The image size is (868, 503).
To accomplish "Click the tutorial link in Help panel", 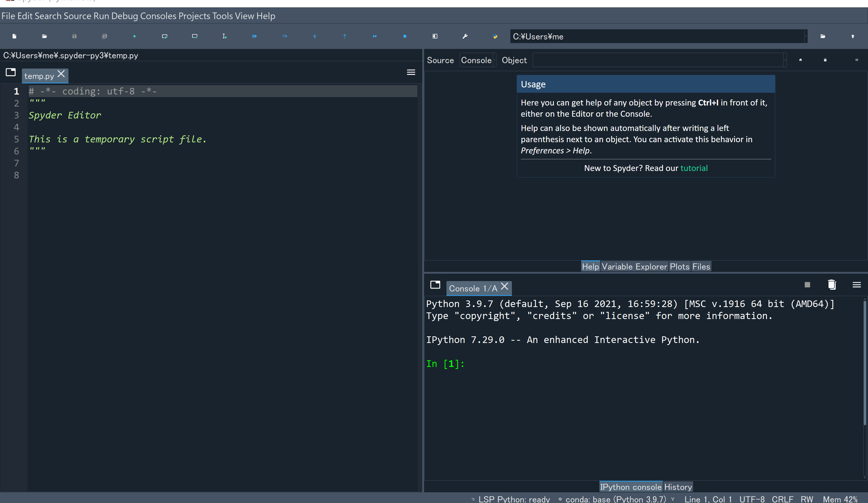I will [x=694, y=168].
